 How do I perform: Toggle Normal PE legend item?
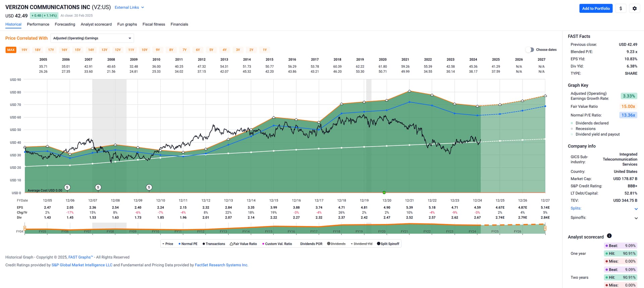point(188,244)
